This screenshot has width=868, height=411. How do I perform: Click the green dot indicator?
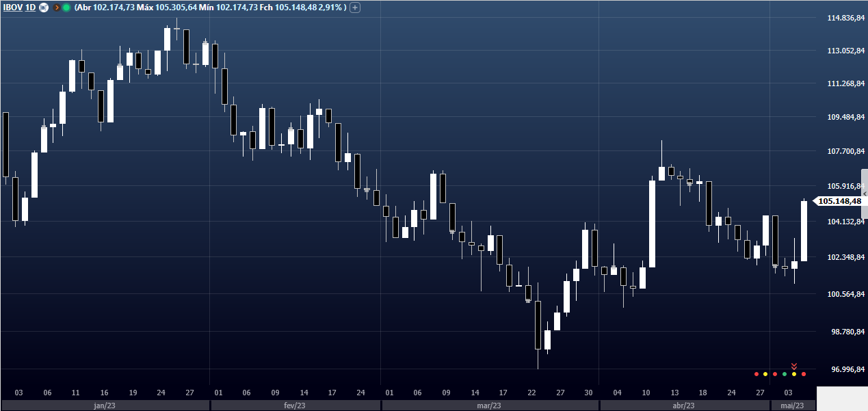[785, 374]
